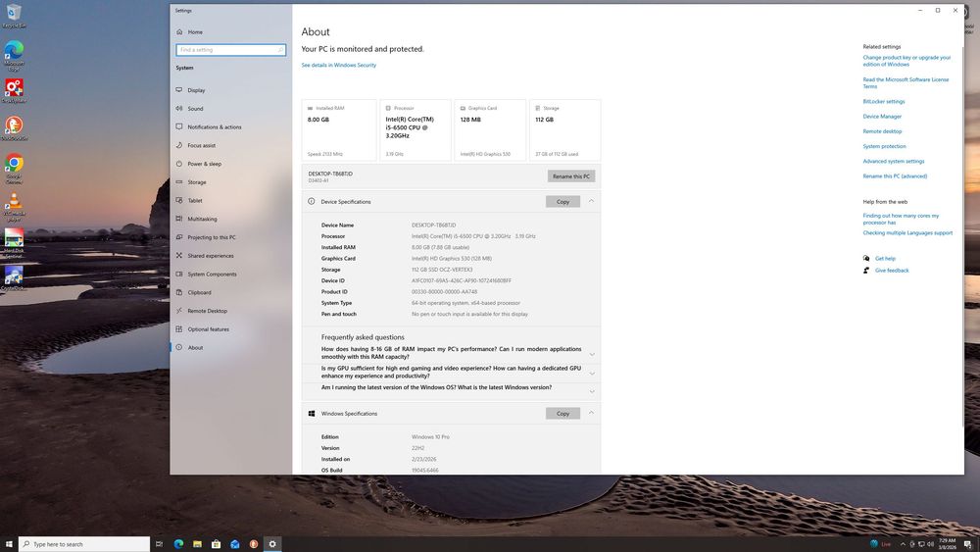Select the Recycle Bin desktop icon
Image resolution: width=980 pixels, height=552 pixels.
click(x=14, y=17)
